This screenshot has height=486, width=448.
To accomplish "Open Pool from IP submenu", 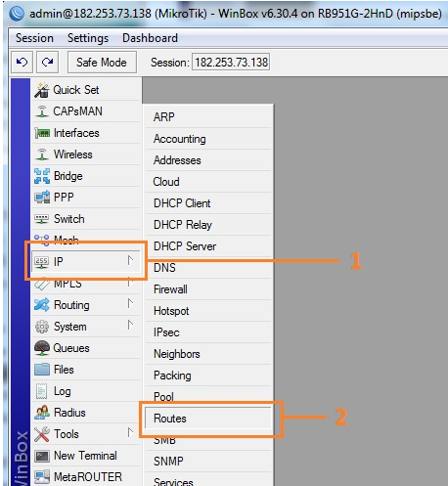I will tap(208, 397).
